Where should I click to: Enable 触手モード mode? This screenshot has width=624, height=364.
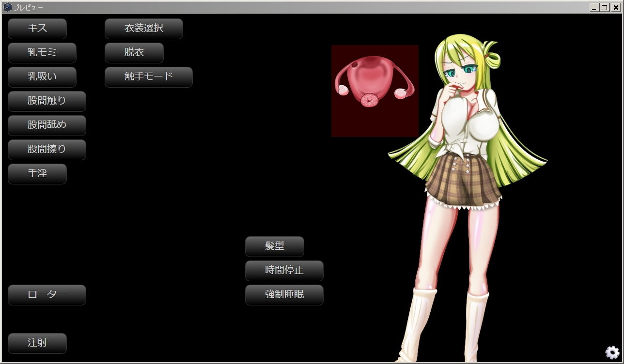tap(149, 77)
